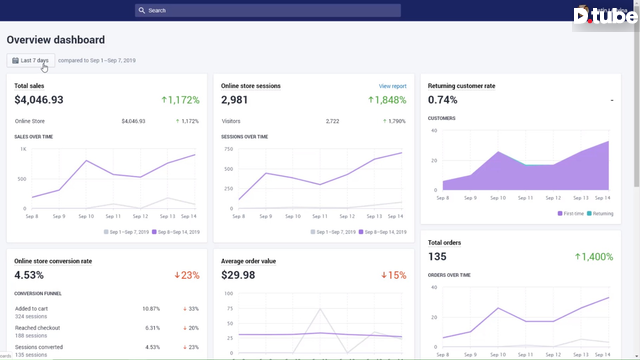
Task: Click the 324 sessions text
Action: [x=31, y=316]
